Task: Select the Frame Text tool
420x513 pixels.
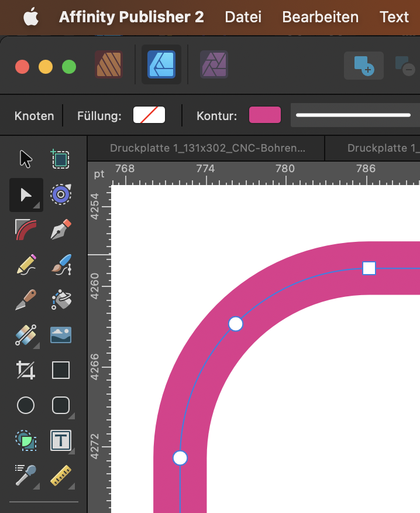Action: point(61,440)
